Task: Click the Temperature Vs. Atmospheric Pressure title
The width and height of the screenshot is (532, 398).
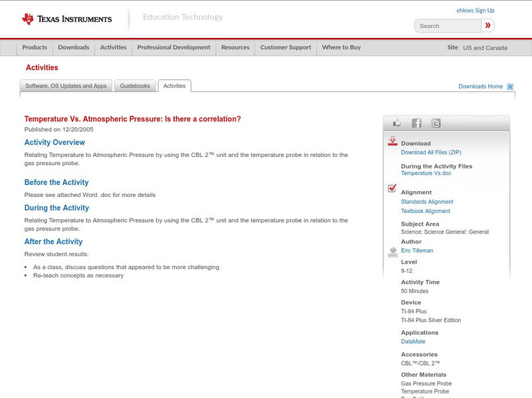Action: click(132, 119)
